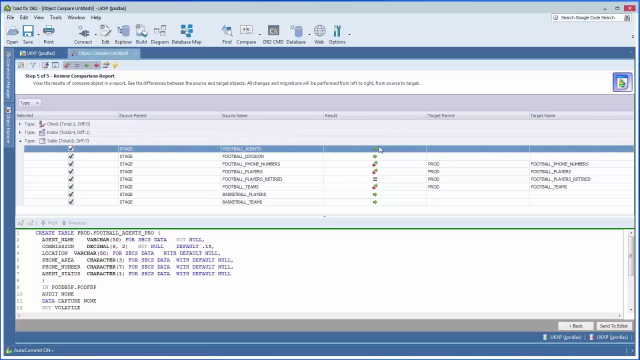Open the File menu
Image resolution: width=640 pixels, height=360 pixels.
point(10,18)
